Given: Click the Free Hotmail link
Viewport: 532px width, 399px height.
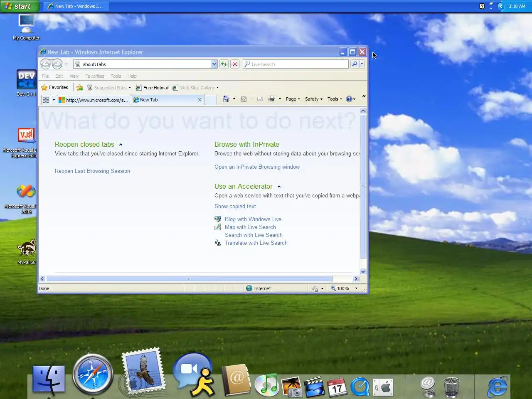Looking at the screenshot, I should tap(152, 88).
